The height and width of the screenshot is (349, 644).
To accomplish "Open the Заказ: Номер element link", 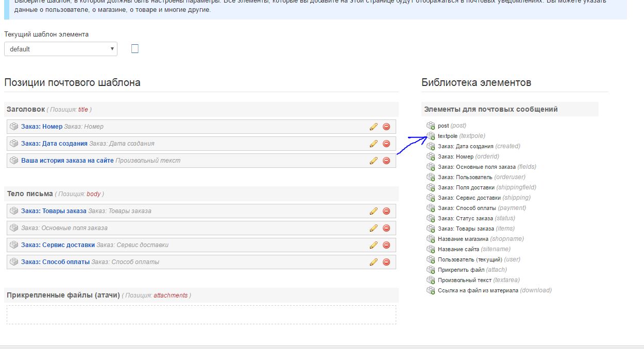I will (42, 127).
